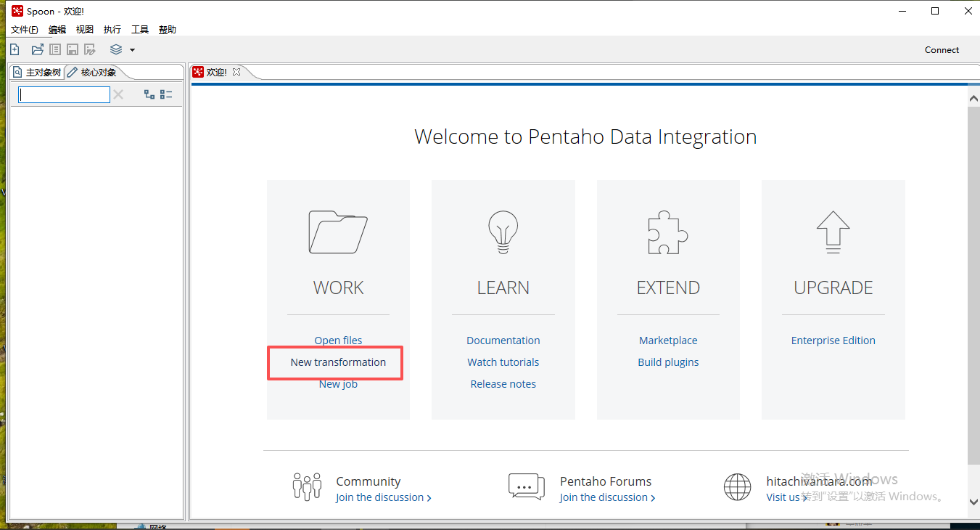Open the perspectives dropdown arrow

(132, 50)
